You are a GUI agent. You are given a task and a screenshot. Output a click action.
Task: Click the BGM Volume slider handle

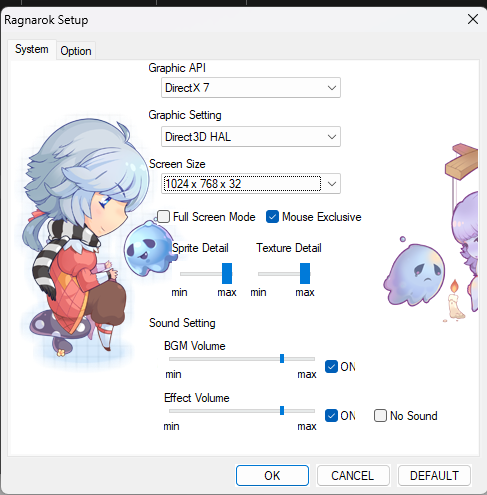pos(282,359)
